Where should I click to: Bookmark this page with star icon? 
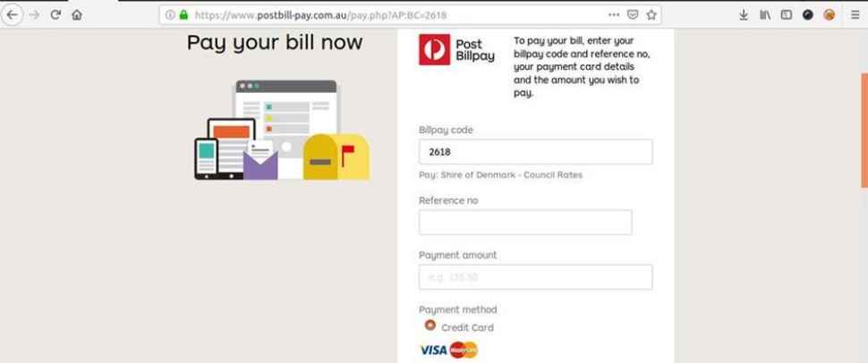pyautogui.click(x=651, y=15)
